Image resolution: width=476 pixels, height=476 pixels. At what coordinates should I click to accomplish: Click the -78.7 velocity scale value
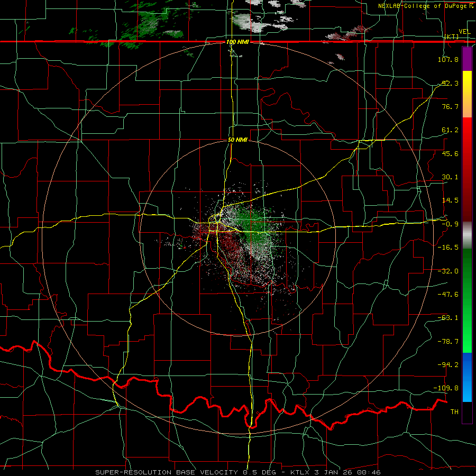[448, 341]
